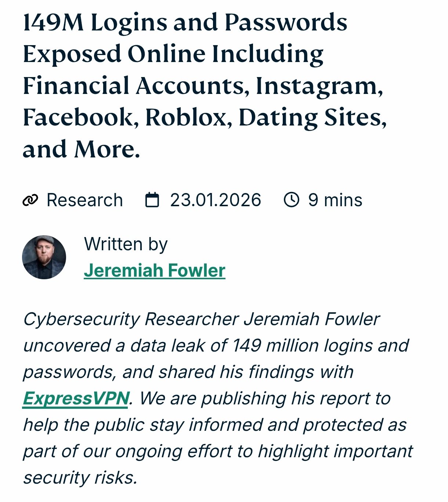Click "Dating Sites" in the headline

click(312, 118)
